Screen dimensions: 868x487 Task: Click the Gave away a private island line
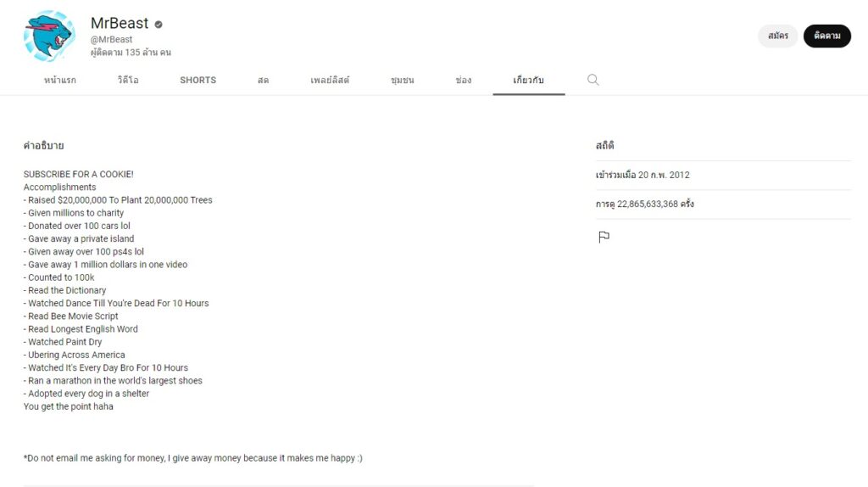(79, 238)
